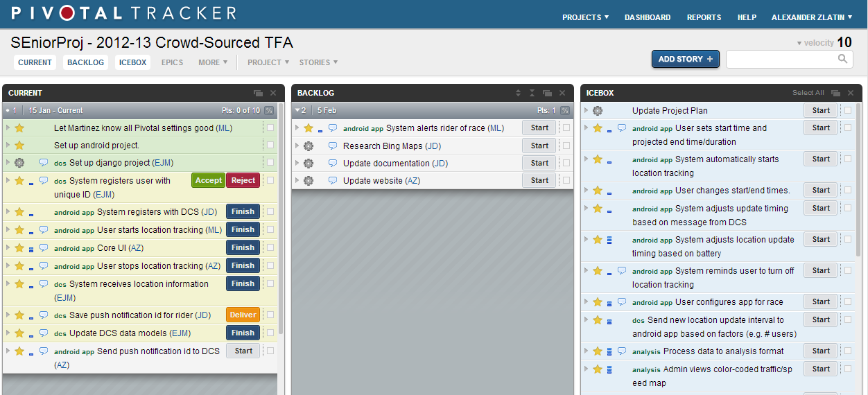Click star icon for 'System alerts rider of race'

coord(309,128)
